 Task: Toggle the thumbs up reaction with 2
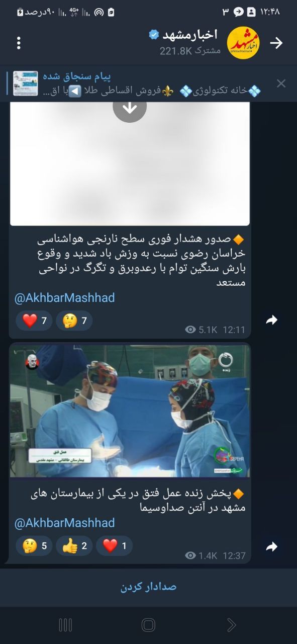[74, 546]
